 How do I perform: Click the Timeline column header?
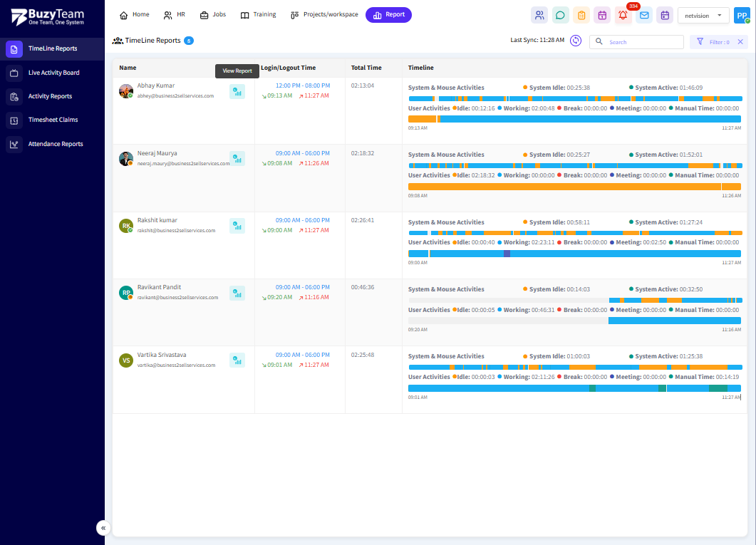pos(421,68)
